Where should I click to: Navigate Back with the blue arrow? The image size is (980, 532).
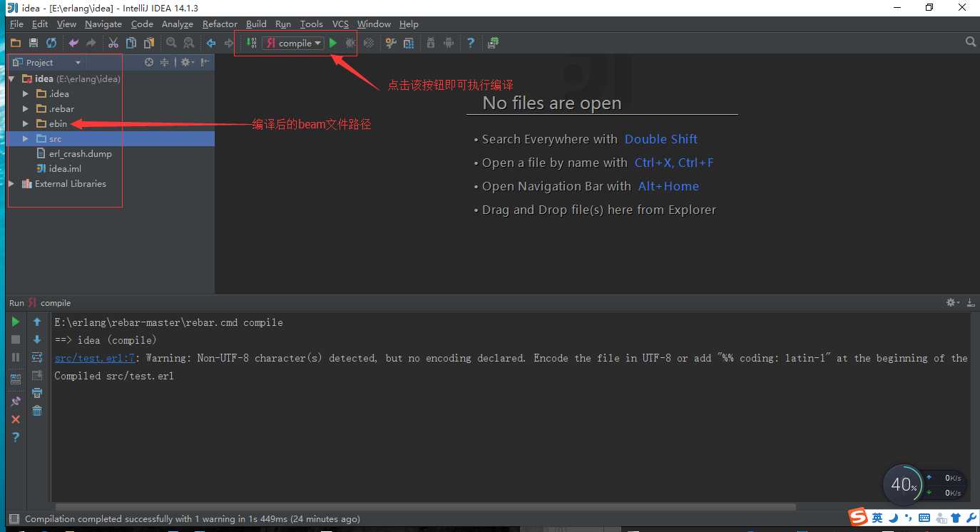coord(211,43)
